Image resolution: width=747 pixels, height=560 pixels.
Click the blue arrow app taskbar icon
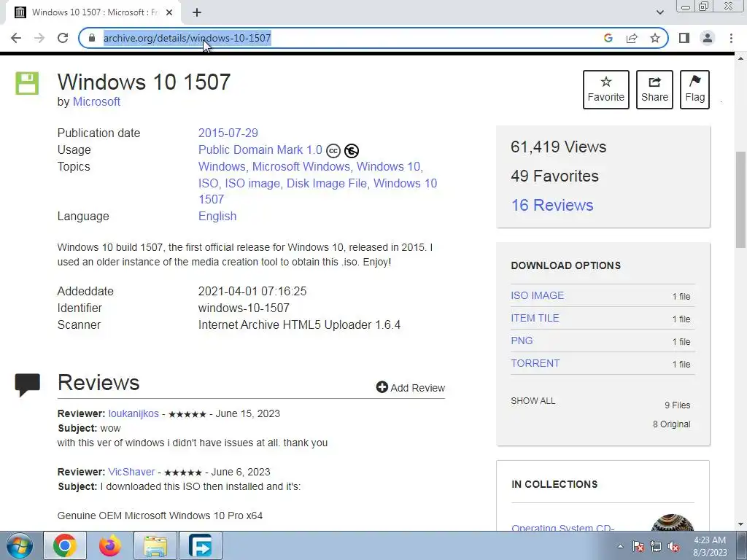(x=201, y=545)
